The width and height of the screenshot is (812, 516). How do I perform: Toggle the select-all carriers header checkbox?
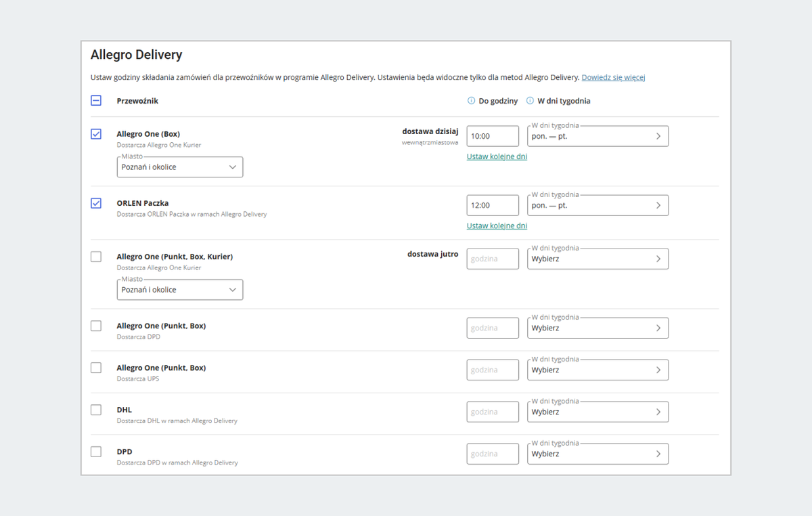pos(96,101)
